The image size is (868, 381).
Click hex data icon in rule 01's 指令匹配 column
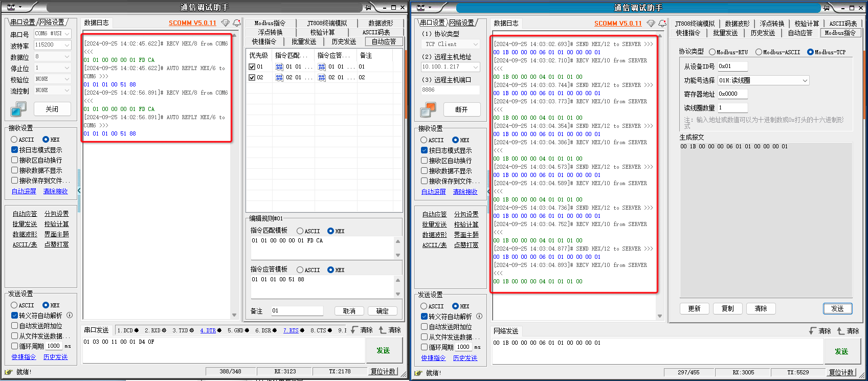(279, 67)
